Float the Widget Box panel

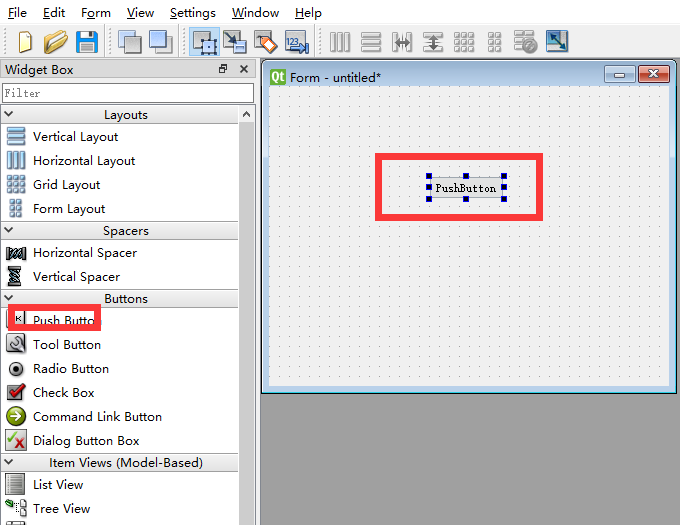pos(224,70)
